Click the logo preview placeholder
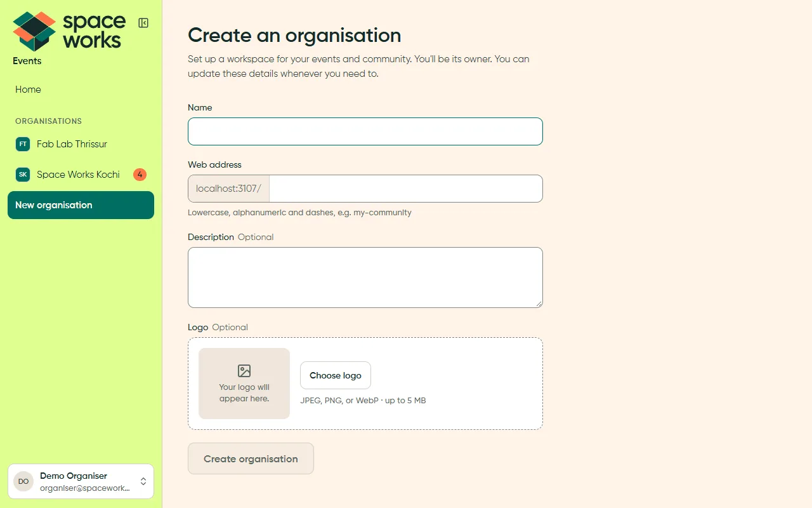The width and height of the screenshot is (812, 508). (244, 384)
